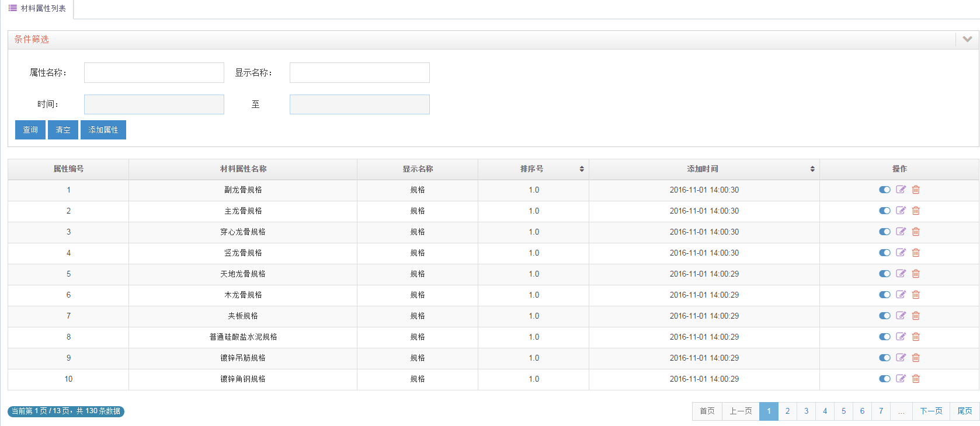Select current page 1 in pagination
Viewport: 980px width, 426px height.
769,411
